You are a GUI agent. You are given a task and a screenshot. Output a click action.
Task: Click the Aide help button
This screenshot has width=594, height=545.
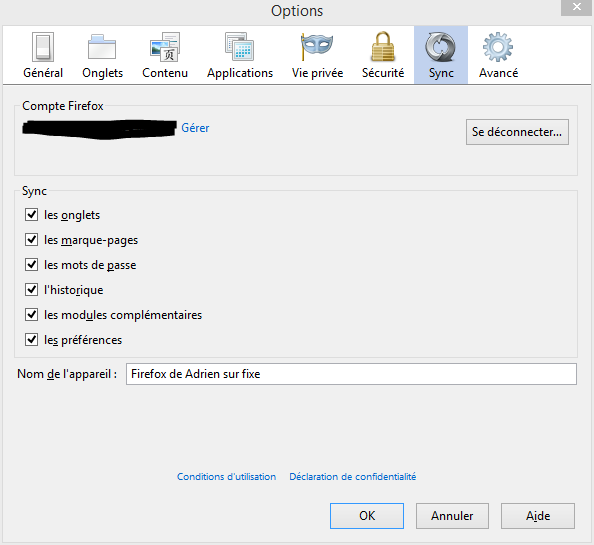[x=538, y=516]
